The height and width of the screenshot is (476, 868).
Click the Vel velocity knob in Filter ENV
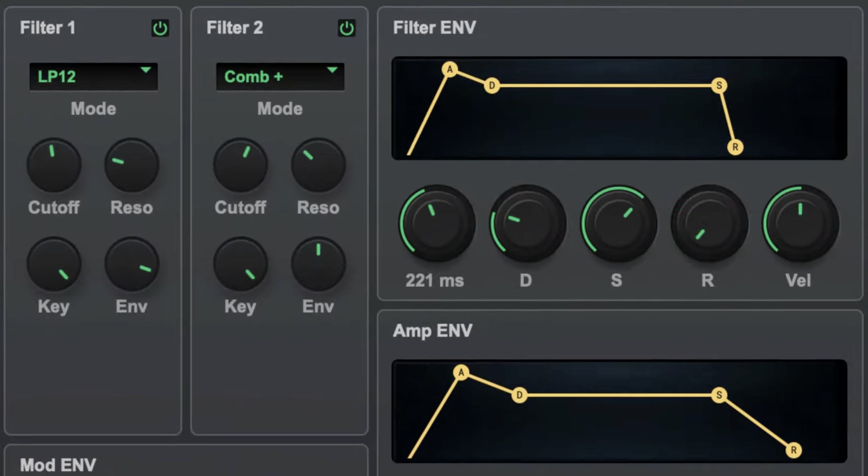799,222
